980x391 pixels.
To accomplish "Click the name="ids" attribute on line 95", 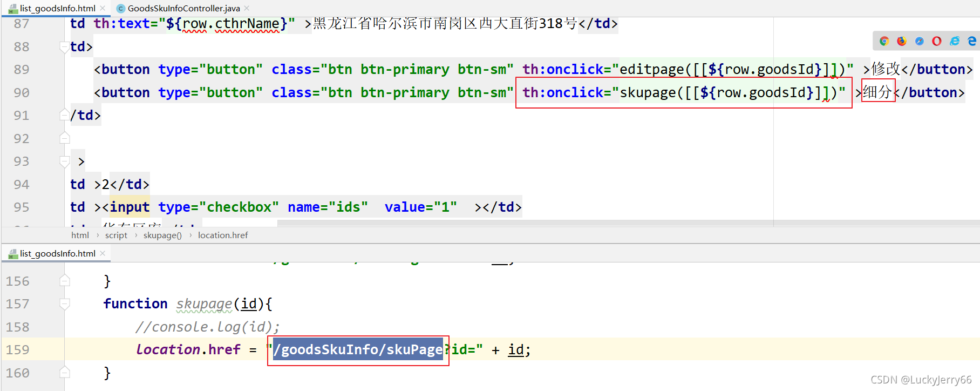I will (328, 207).
